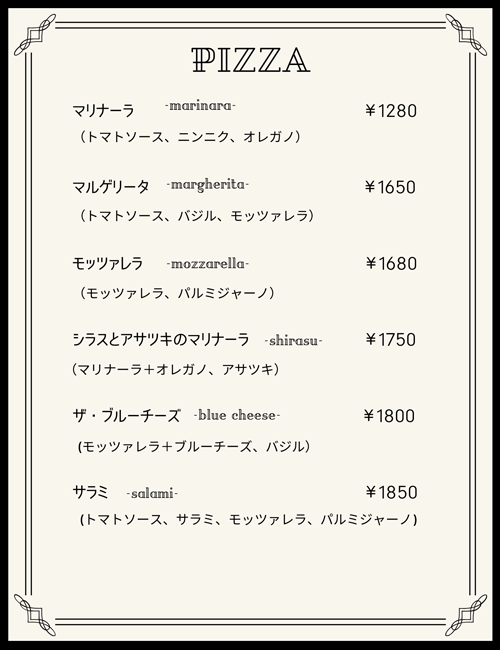Select the サラミ pizza name
The height and width of the screenshot is (650, 500).
pos(90,492)
